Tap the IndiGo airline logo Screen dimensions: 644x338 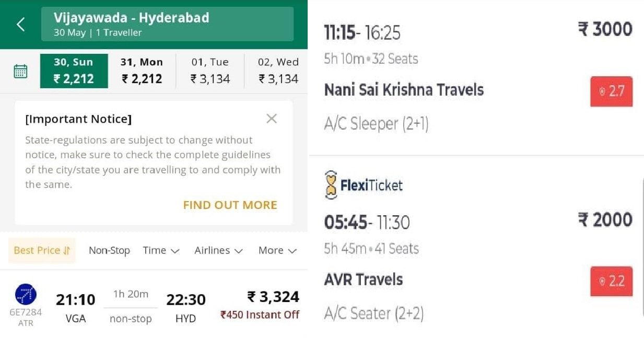point(26,295)
